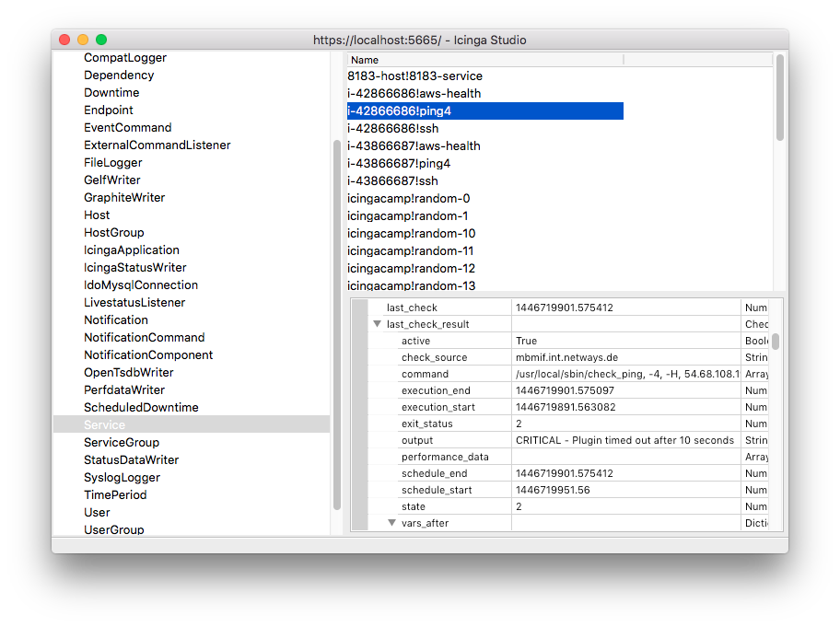Click the performance_data property row
Image resolution: width=840 pixels, height=627 pixels.
568,457
